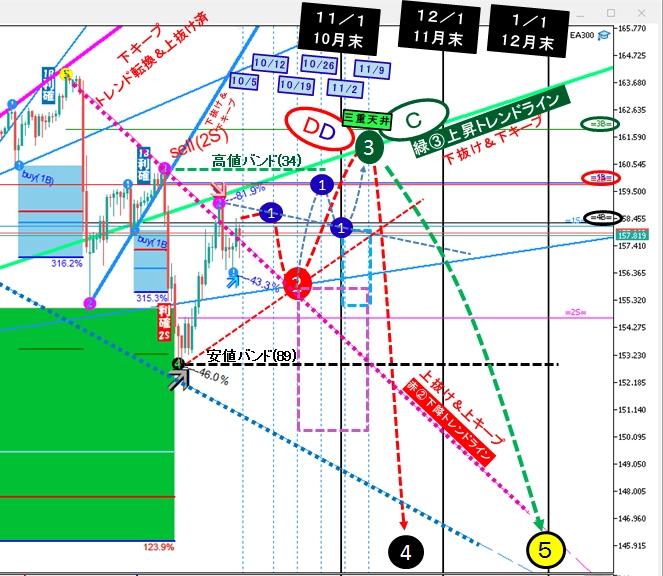
Task: Maximize the chart window
Action: [x=611, y=13]
